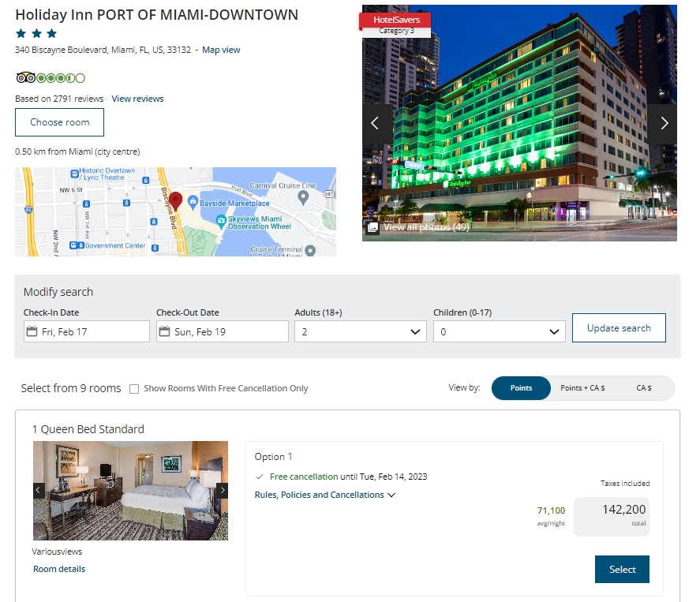
Task: Switch the View by toggle to Points + CA $
Action: click(x=584, y=387)
